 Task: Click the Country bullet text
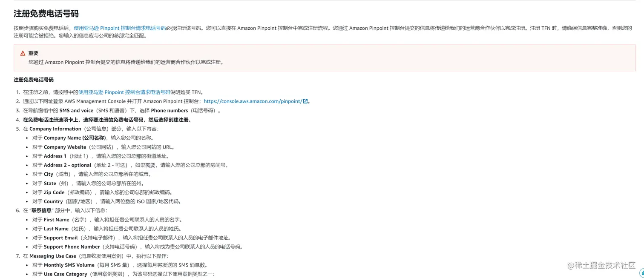[x=106, y=201]
